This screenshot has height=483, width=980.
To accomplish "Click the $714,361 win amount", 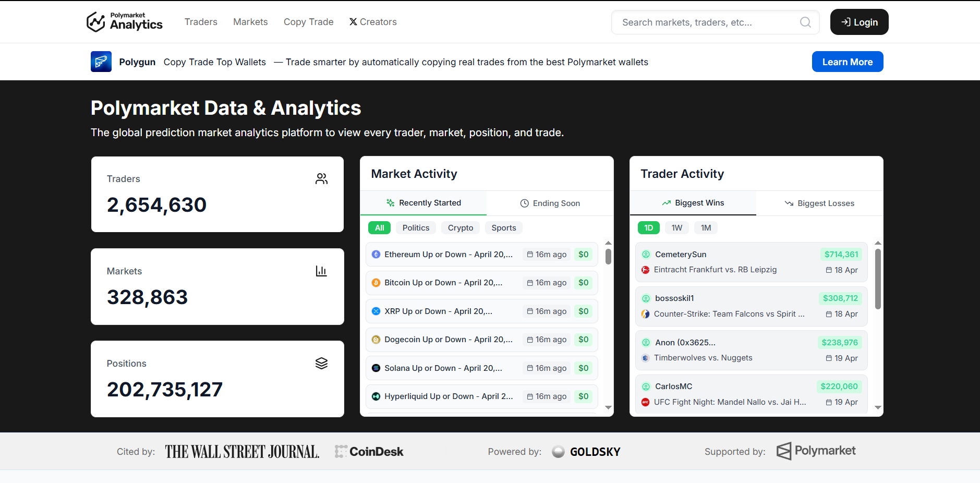I will (x=841, y=255).
